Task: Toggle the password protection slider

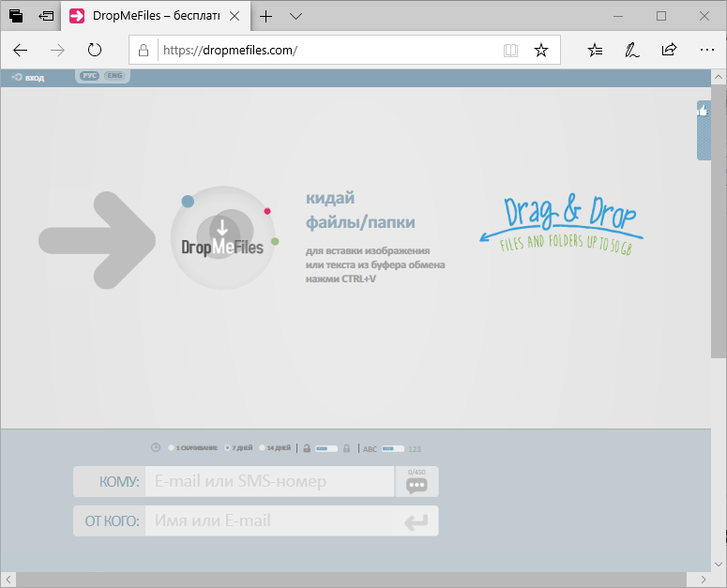Action: click(326, 448)
